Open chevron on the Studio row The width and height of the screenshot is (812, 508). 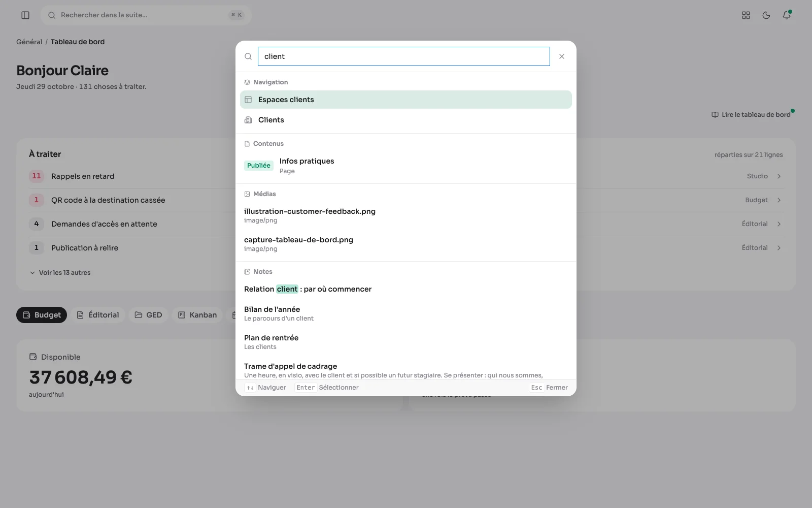(x=779, y=176)
